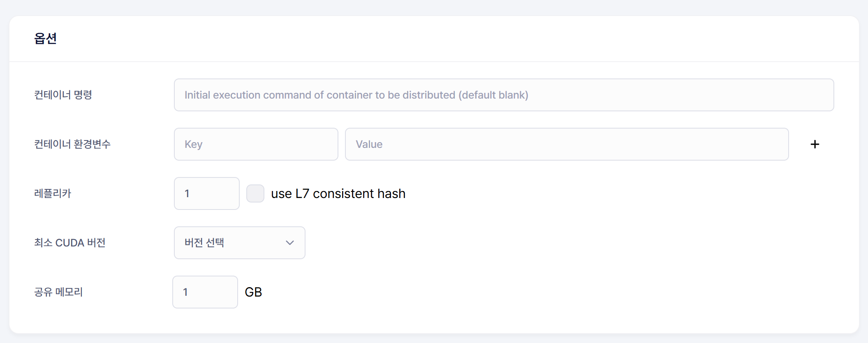Click the 레플리카 label
868x343 pixels.
coord(53,193)
